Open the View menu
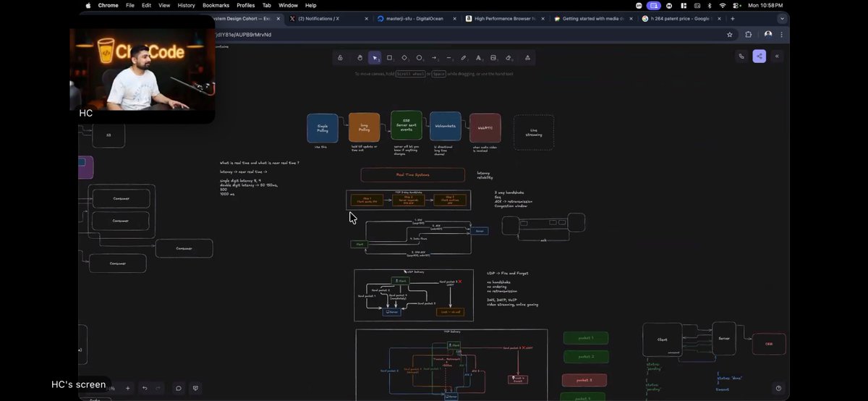 tap(164, 5)
